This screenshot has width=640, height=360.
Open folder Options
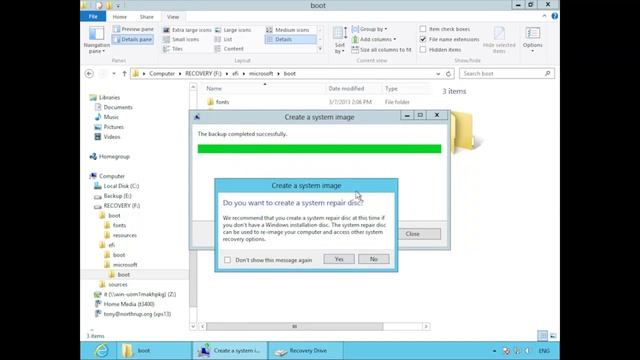pyautogui.click(x=533, y=40)
